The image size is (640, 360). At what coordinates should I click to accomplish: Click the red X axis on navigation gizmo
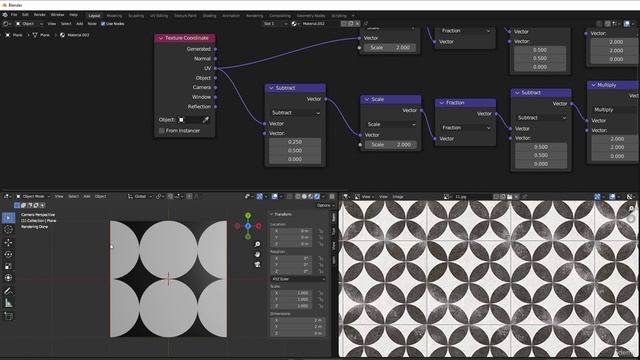258,226
